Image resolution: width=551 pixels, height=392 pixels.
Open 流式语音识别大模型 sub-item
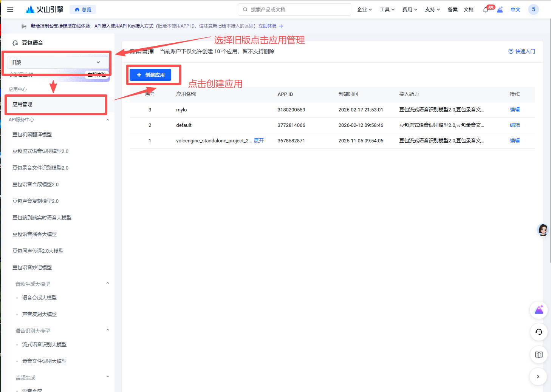(45, 344)
